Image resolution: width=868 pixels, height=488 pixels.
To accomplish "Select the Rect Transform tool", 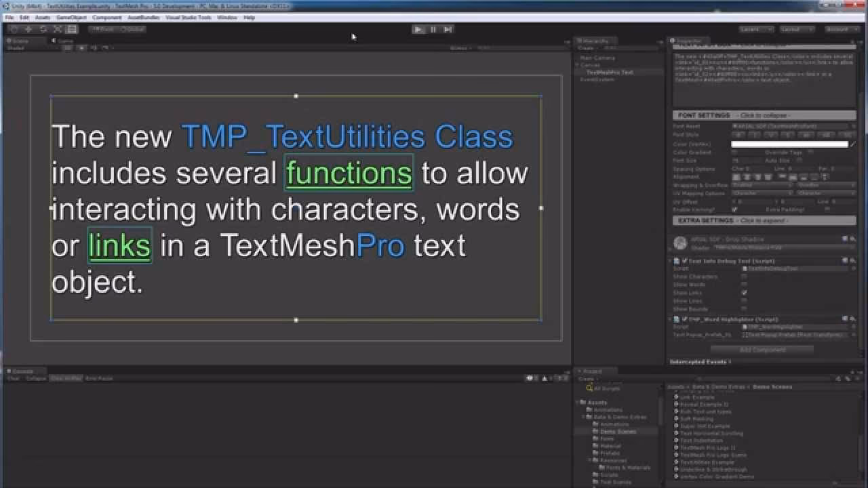I will 71,29.
